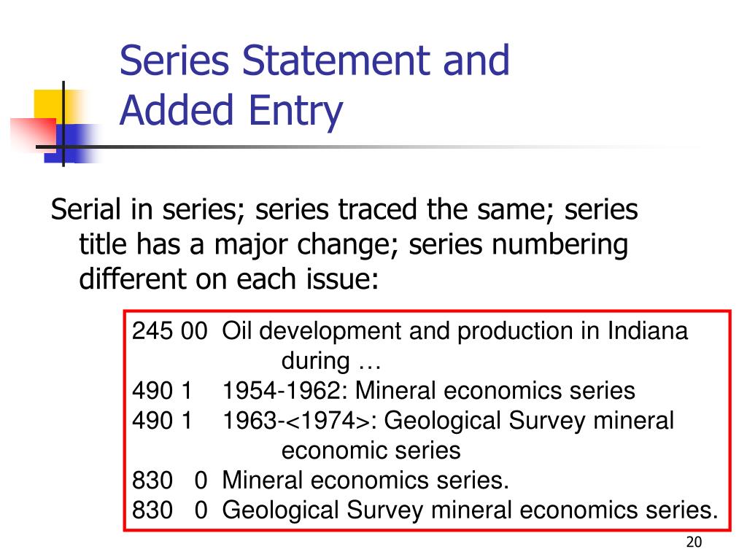Select 'Oil development and production in Indiana'
747x560 pixels.
455,332
